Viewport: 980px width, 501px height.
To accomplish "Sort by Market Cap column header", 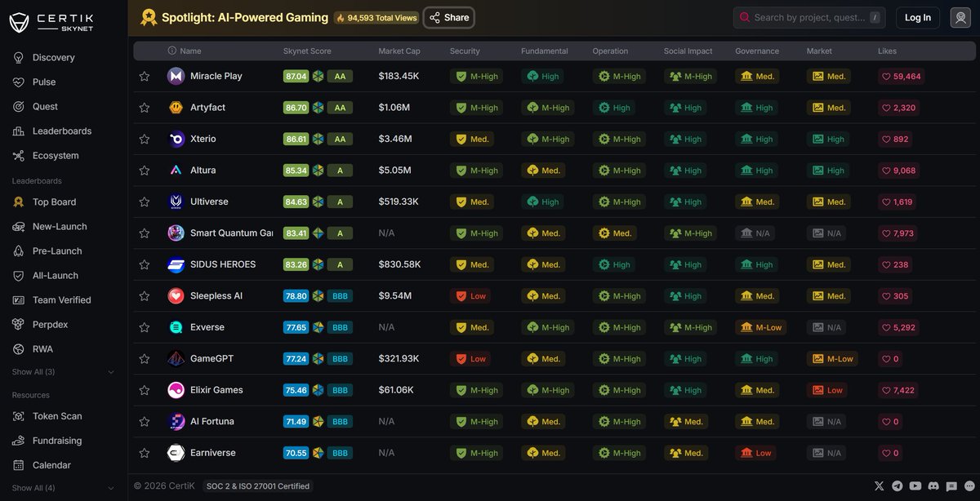I will pyautogui.click(x=399, y=51).
